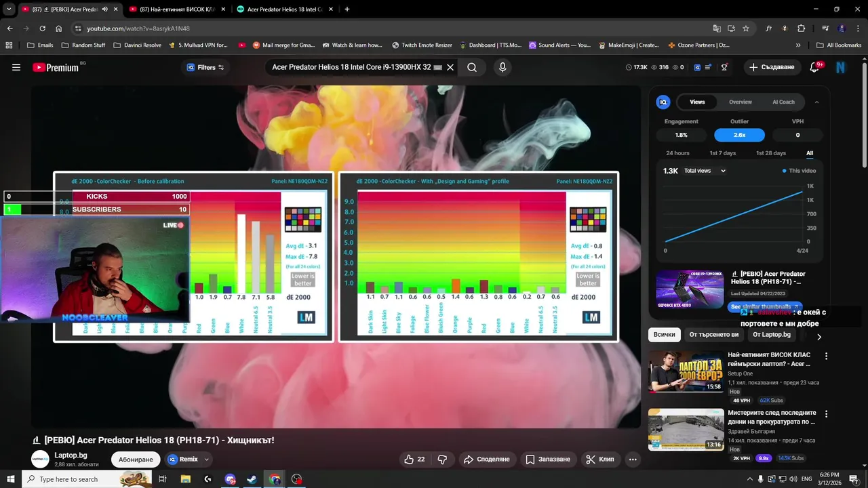Open the notifications bell

(x=814, y=67)
